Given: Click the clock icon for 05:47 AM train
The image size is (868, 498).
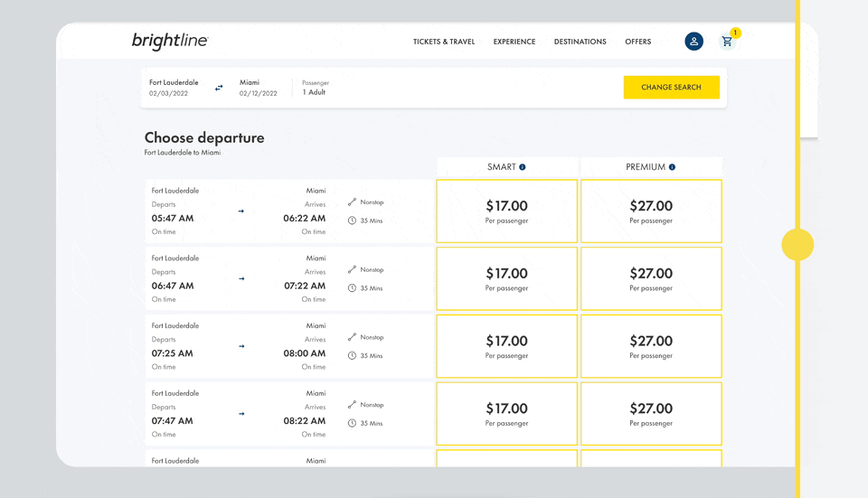Looking at the screenshot, I should tap(352, 221).
